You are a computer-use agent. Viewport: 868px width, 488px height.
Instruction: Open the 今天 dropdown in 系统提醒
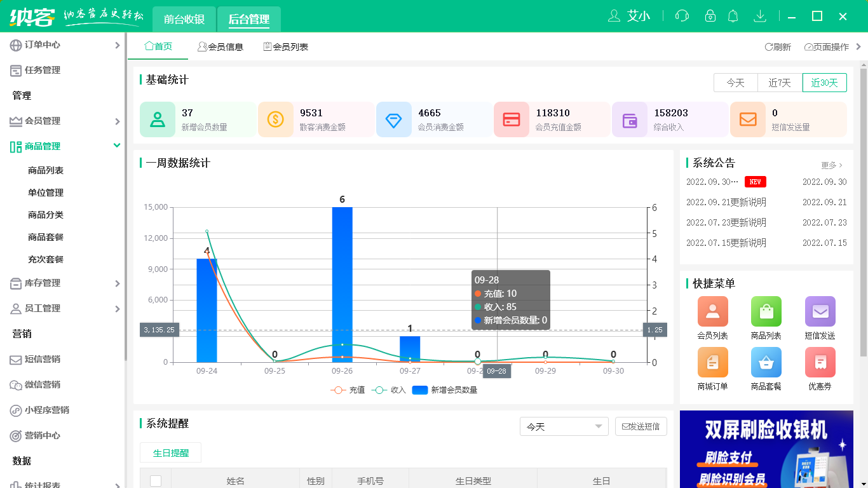click(564, 426)
